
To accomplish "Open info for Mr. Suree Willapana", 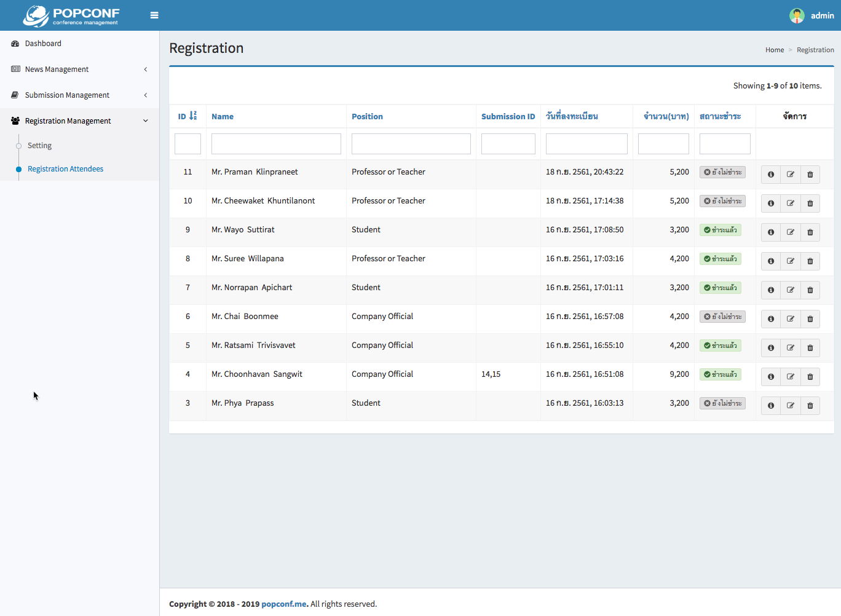I will tap(770, 261).
